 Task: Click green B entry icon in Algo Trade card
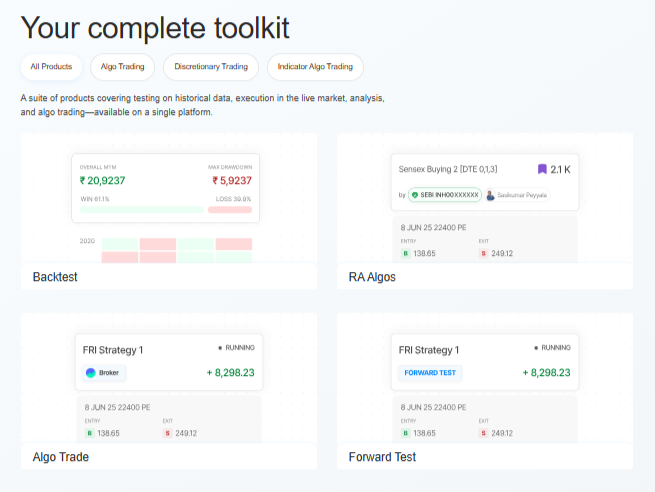tap(89, 433)
